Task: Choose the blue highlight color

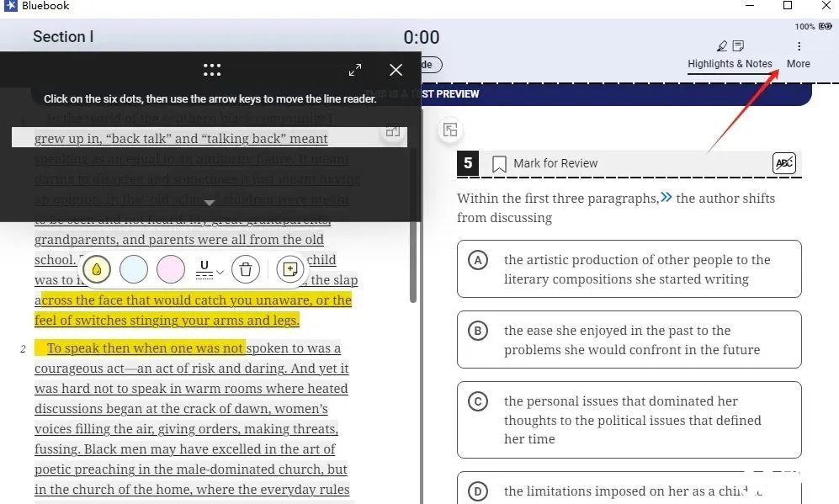Action: (x=134, y=269)
